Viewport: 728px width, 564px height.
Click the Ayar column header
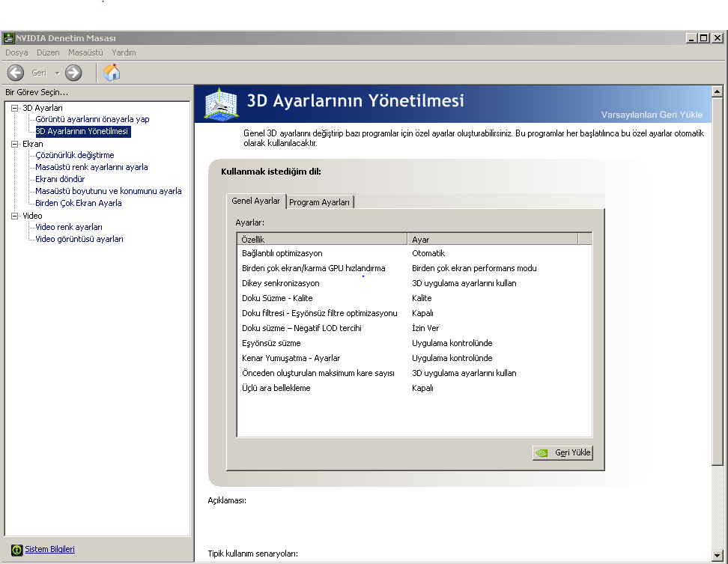493,239
